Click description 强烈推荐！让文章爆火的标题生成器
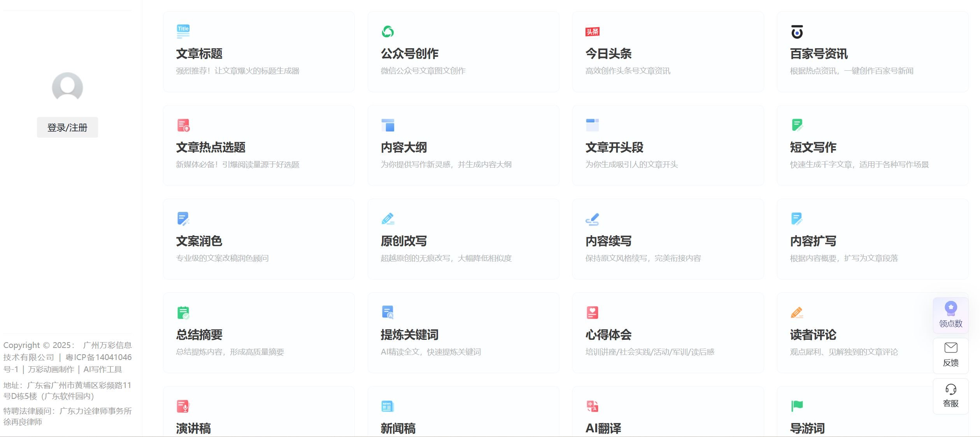 point(238,71)
